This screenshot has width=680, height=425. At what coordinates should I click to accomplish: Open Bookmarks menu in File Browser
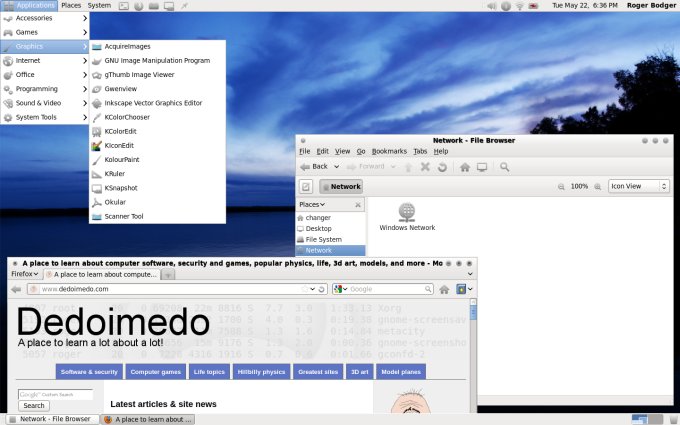(389, 151)
